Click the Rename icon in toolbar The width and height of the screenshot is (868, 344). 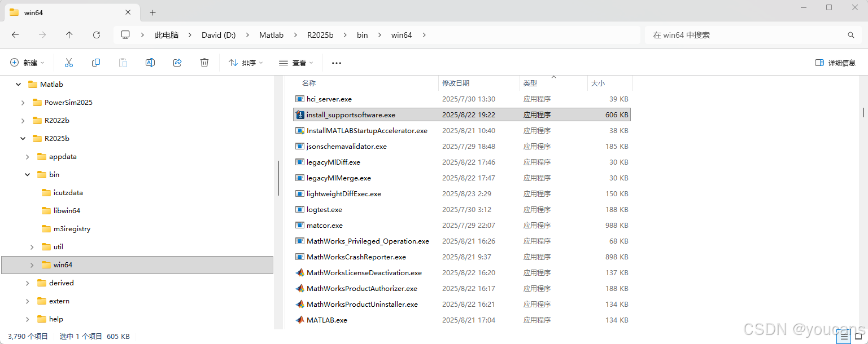click(x=150, y=63)
